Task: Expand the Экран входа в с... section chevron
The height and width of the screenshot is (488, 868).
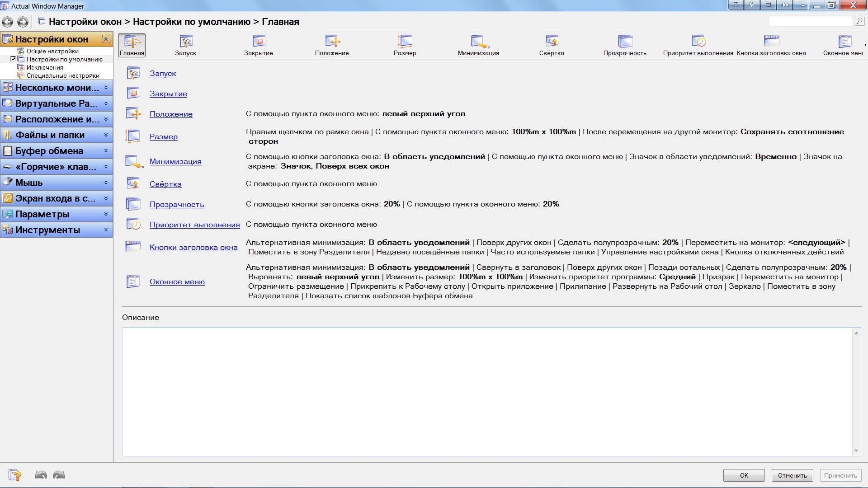Action: pos(106,198)
